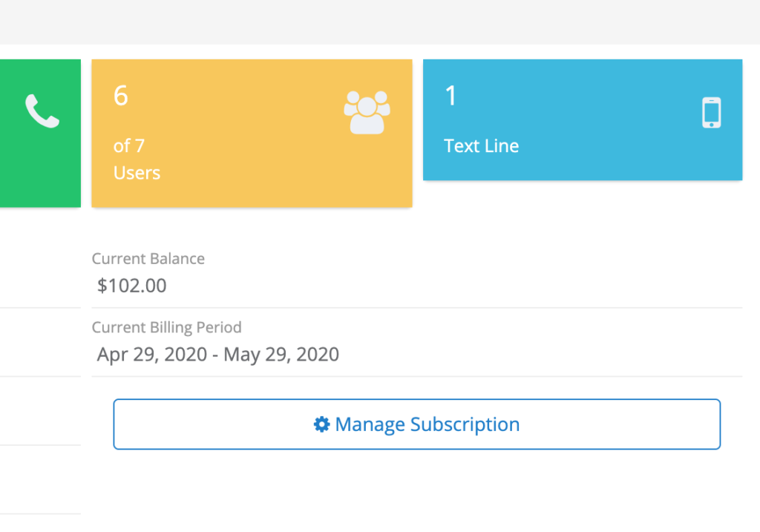The width and height of the screenshot is (760, 532).
Task: Click the gear icon inside Manage Subscription
Action: pos(321,424)
